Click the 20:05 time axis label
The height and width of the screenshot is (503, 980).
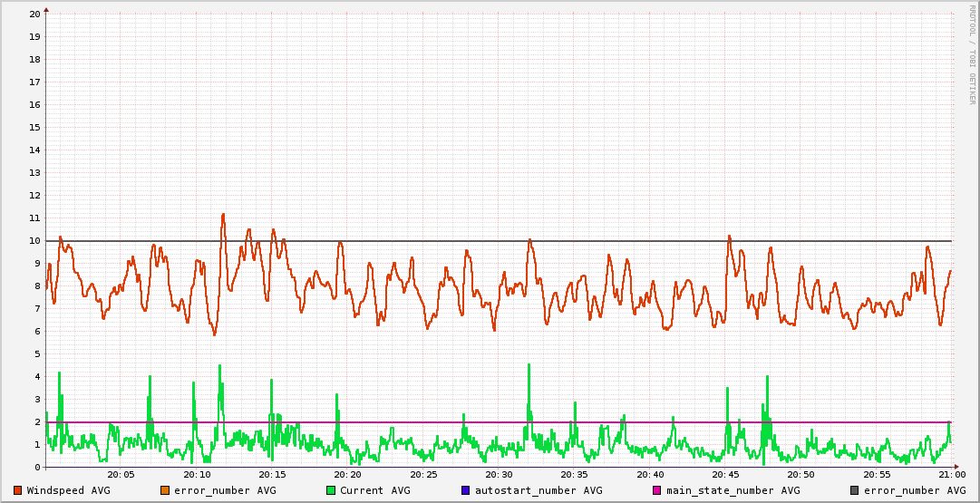click(x=121, y=475)
